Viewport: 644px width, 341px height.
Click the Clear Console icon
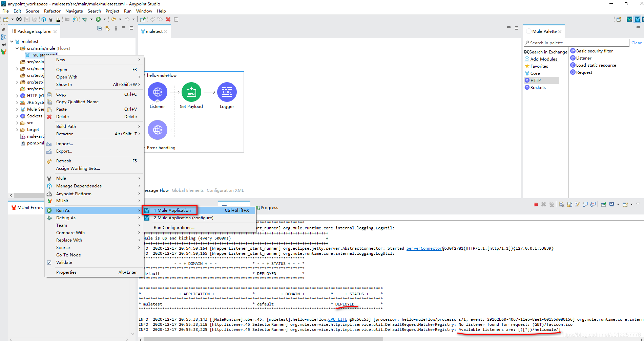[562, 204]
